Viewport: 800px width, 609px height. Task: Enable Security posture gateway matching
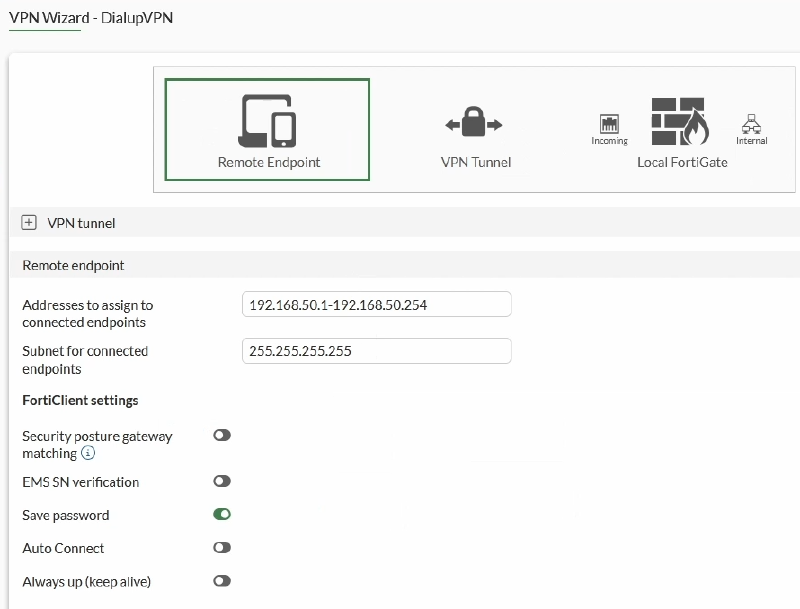tap(222, 435)
